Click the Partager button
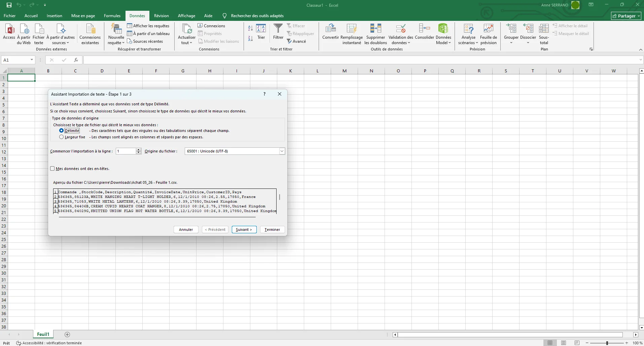 [x=626, y=16]
